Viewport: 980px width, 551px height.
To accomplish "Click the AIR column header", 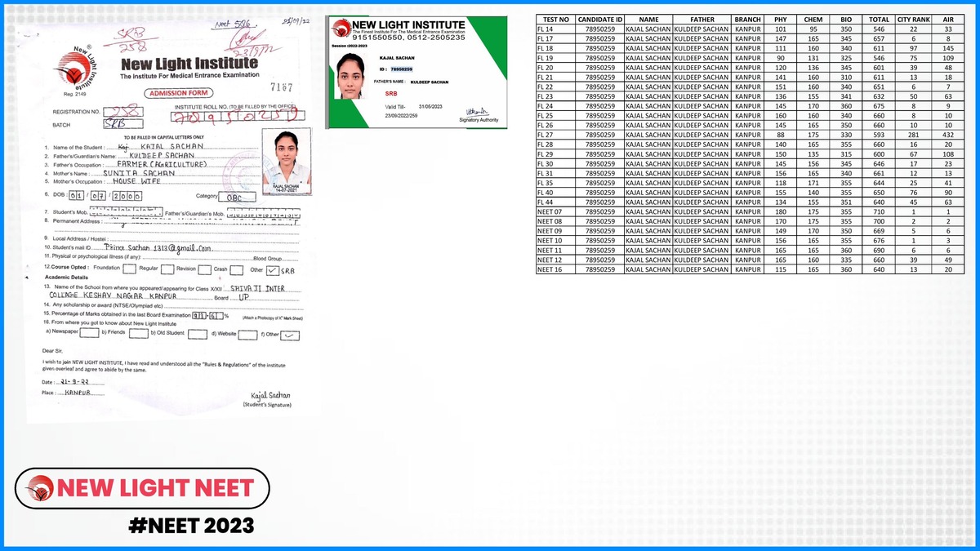I will click(947, 19).
